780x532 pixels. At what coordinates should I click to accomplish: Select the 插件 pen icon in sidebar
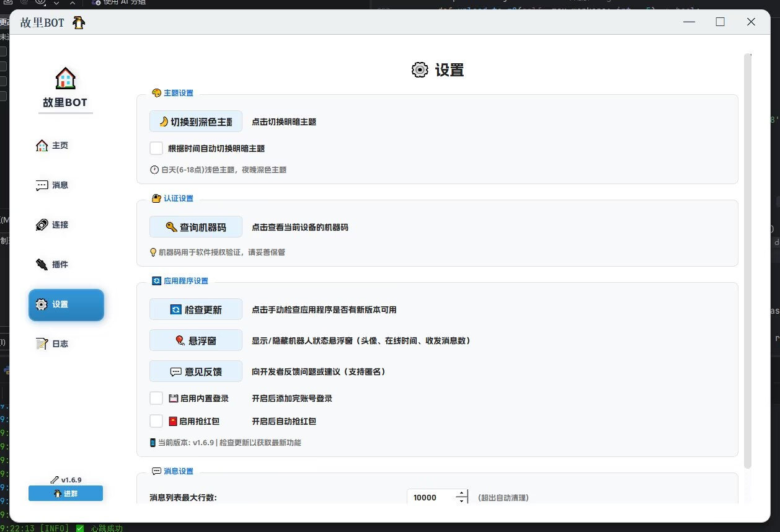[42, 264]
